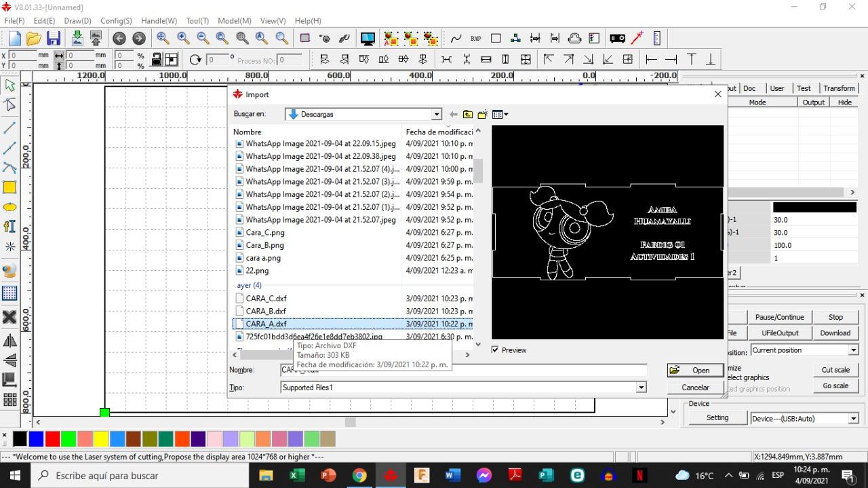This screenshot has height=488, width=868.
Task: Select the Rectangle drawing tool
Action: pos(10,188)
